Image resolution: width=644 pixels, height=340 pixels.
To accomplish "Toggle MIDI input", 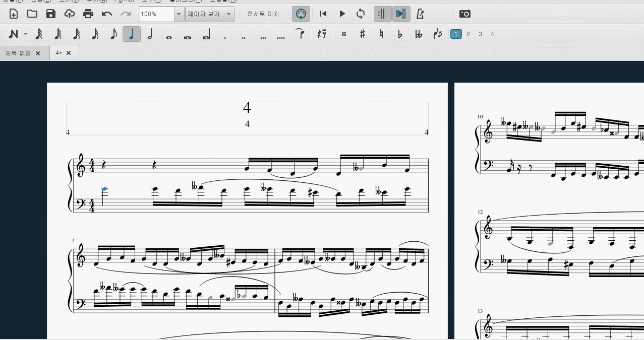I will [301, 14].
